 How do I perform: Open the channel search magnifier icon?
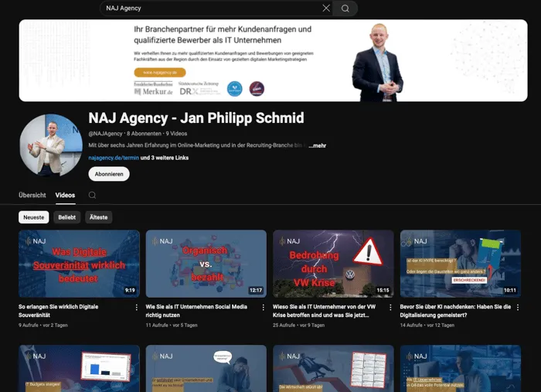tap(92, 195)
